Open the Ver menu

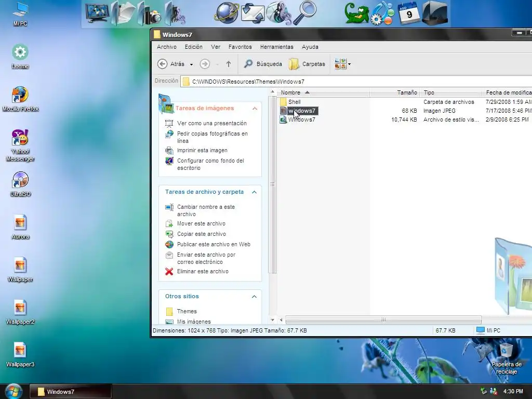(216, 47)
